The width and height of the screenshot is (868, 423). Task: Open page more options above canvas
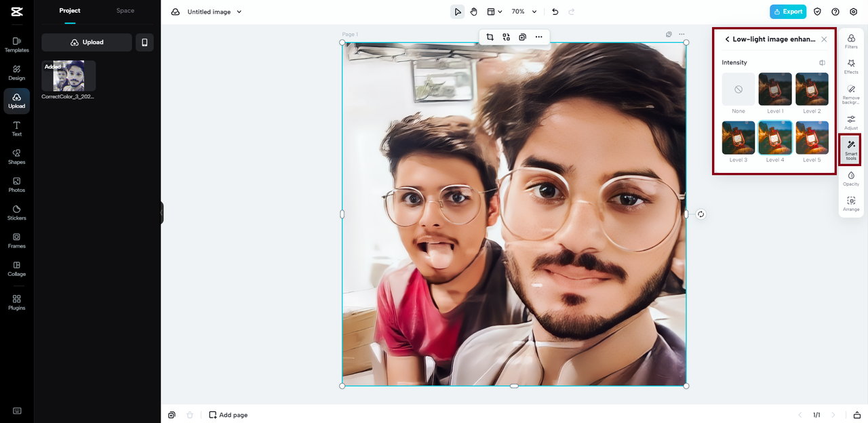[682, 34]
